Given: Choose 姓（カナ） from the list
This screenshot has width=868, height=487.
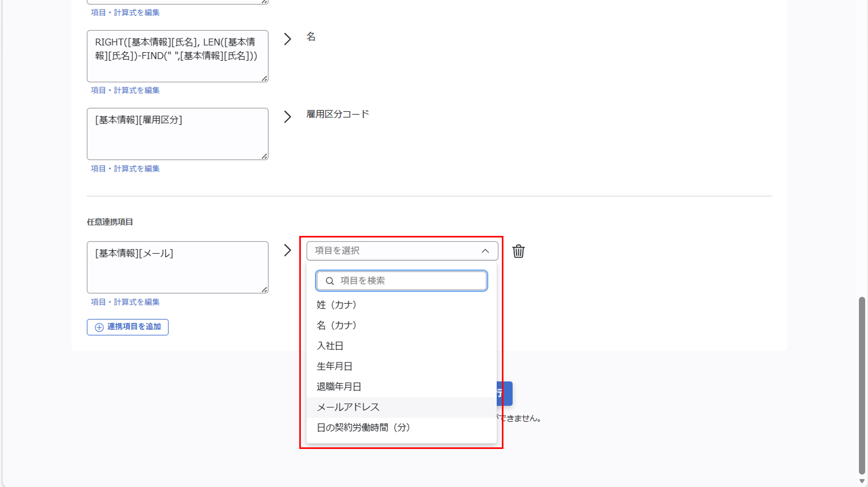Looking at the screenshot, I should (x=402, y=305).
